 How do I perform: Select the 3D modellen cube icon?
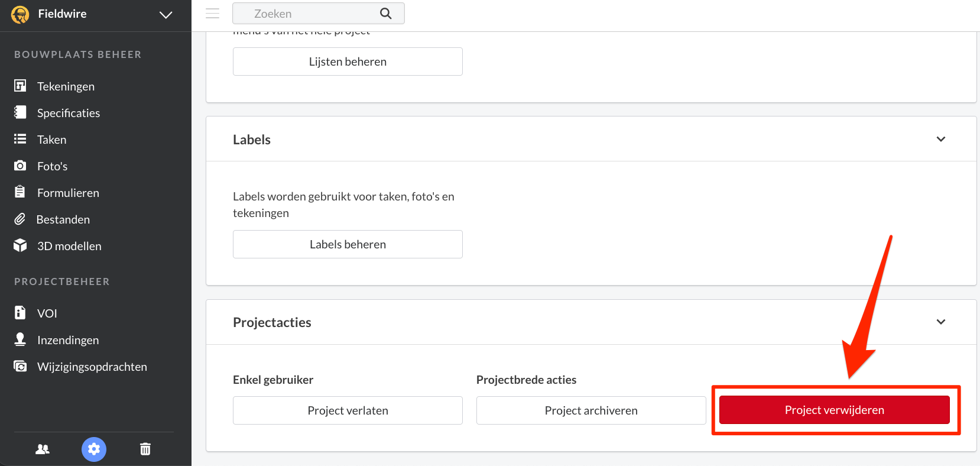click(20, 245)
